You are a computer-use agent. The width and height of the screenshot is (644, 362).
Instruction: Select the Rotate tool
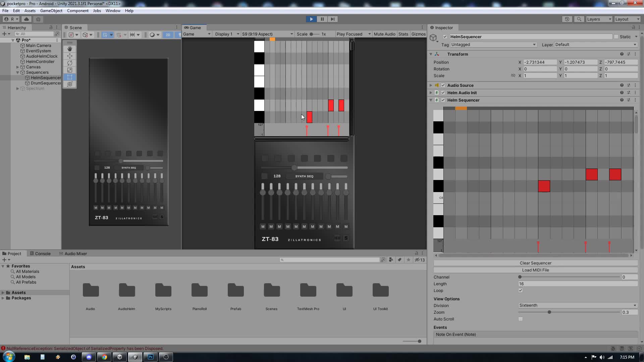pos(69,63)
